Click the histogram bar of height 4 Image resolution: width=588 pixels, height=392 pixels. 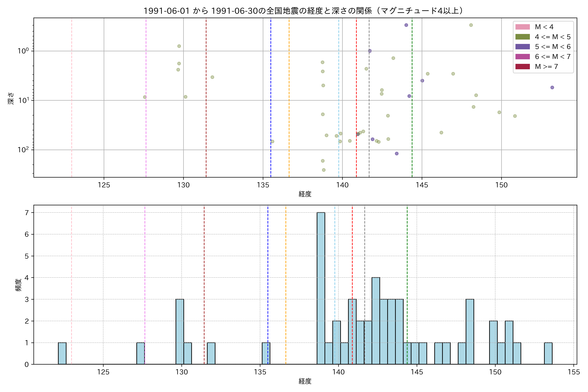pyautogui.click(x=376, y=320)
